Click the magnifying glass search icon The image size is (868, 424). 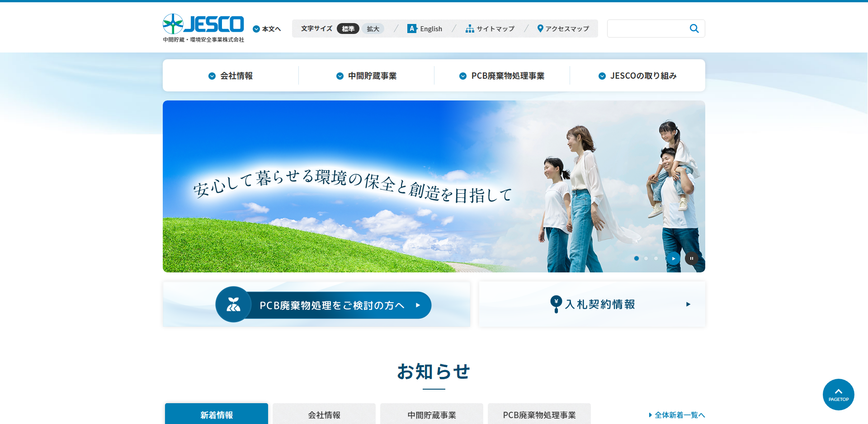[x=694, y=29]
